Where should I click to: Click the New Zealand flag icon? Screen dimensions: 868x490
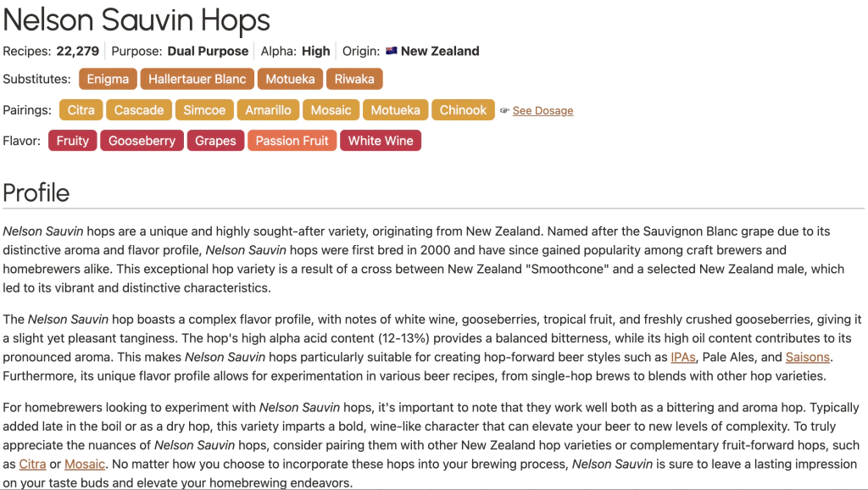(x=392, y=51)
